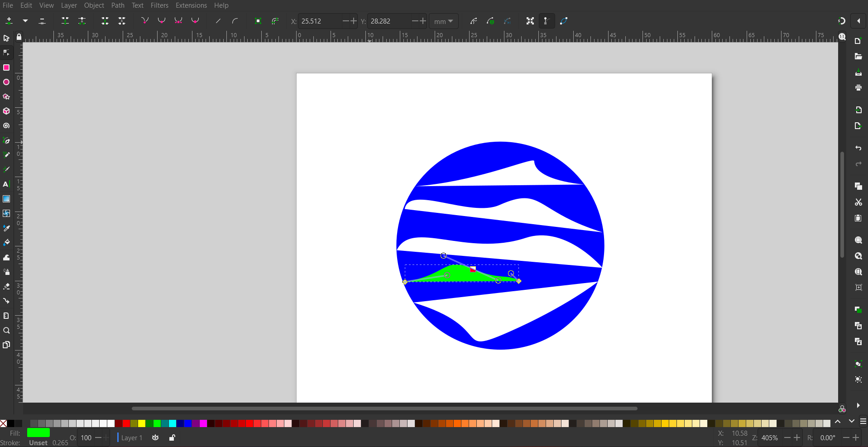This screenshot has width=868, height=447.
Task: Click Delete selected nodes button
Action: tap(42, 21)
